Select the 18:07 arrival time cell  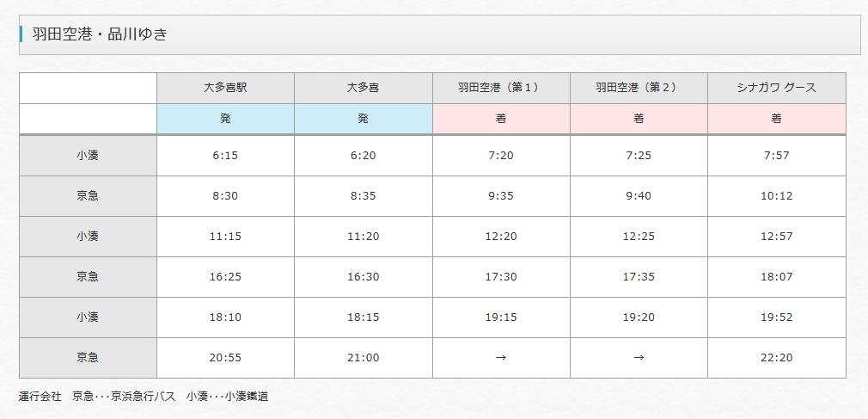coord(777,277)
